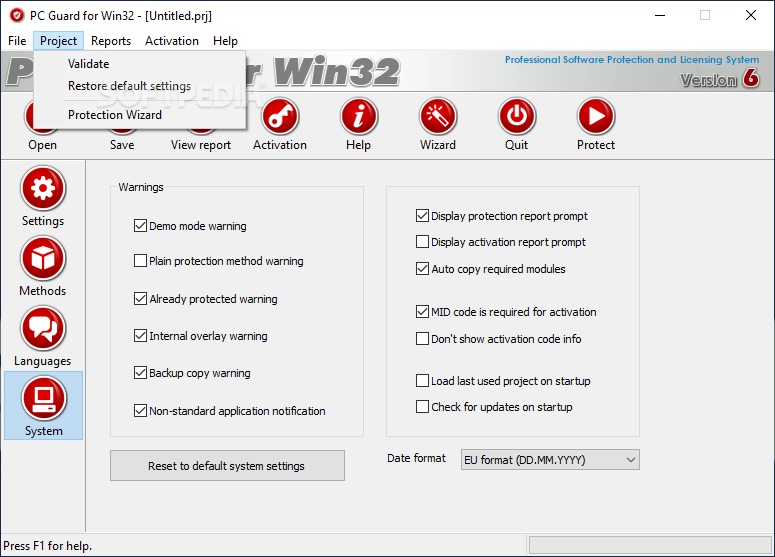Click the 'Press F1 for help.' status text
The image size is (775, 557).
point(47,546)
